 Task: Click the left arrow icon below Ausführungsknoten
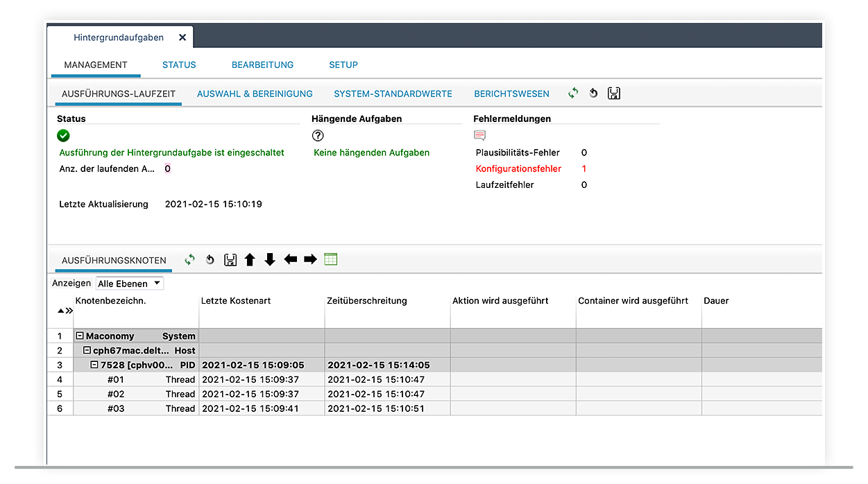tap(290, 259)
